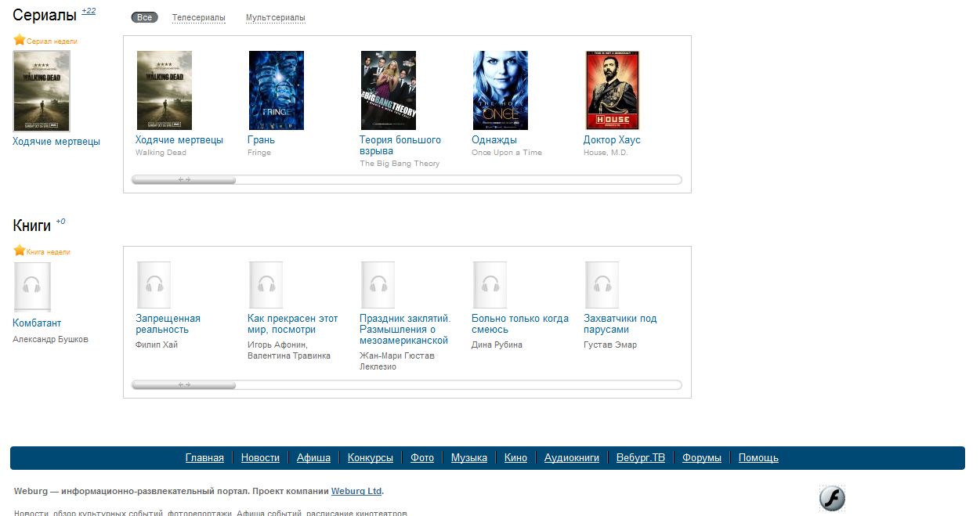The width and height of the screenshot is (980, 516).
Task: Open the House M.D. poster thumbnail
Action: point(613,90)
